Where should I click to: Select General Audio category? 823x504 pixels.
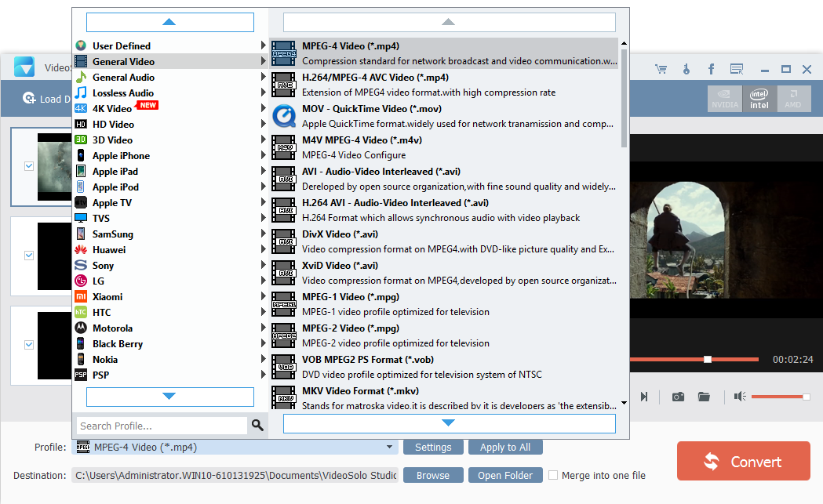[x=170, y=77]
